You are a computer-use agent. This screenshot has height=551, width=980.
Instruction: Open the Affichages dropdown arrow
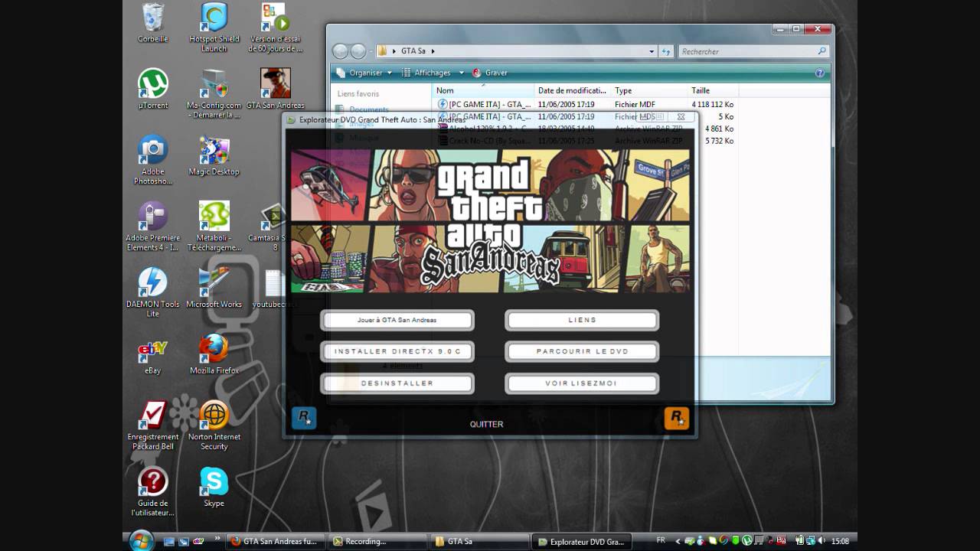(x=462, y=73)
